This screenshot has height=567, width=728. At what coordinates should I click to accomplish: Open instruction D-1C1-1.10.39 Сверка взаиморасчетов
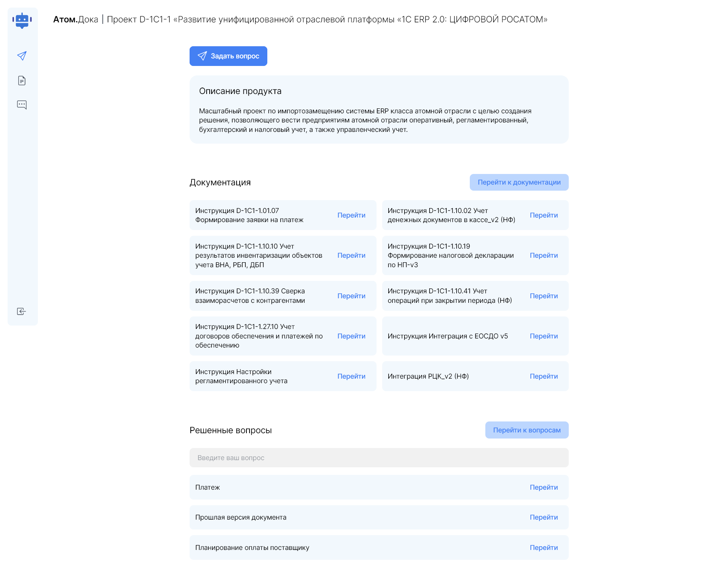[x=351, y=296]
